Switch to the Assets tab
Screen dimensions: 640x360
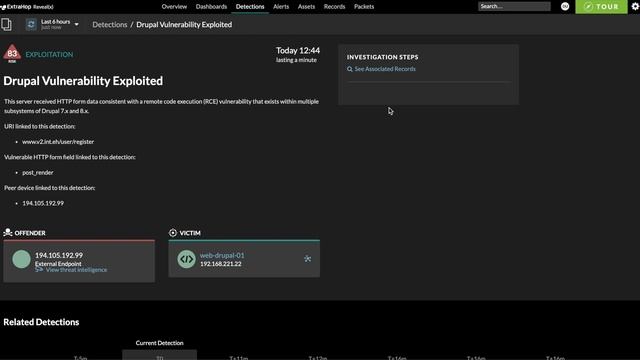tap(306, 7)
